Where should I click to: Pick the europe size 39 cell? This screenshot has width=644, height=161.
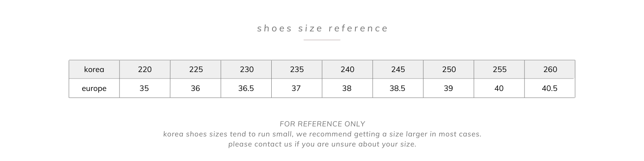coord(448,89)
